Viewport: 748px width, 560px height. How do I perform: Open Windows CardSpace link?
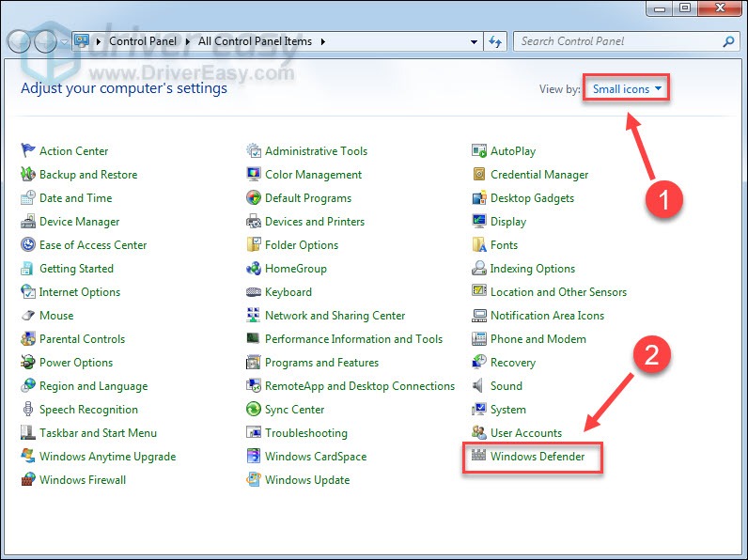[316, 457]
